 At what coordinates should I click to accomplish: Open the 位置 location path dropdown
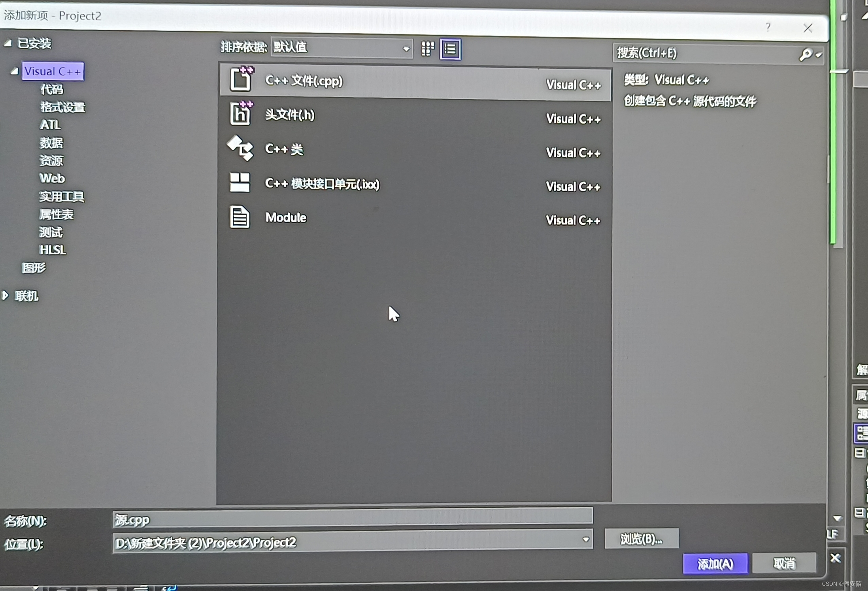[586, 540]
